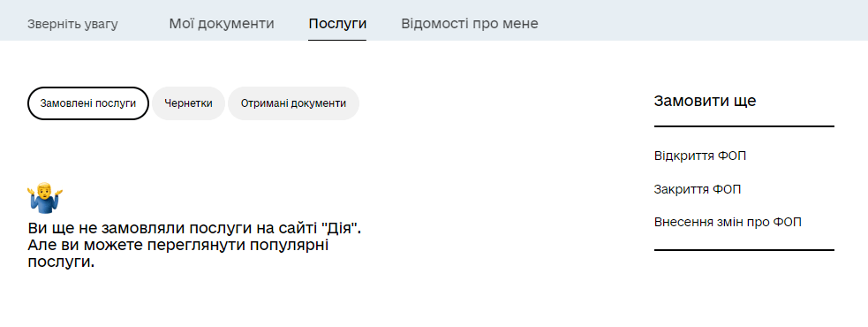
Task: Open the Відкриття ФОП service link
Action: 699,156
